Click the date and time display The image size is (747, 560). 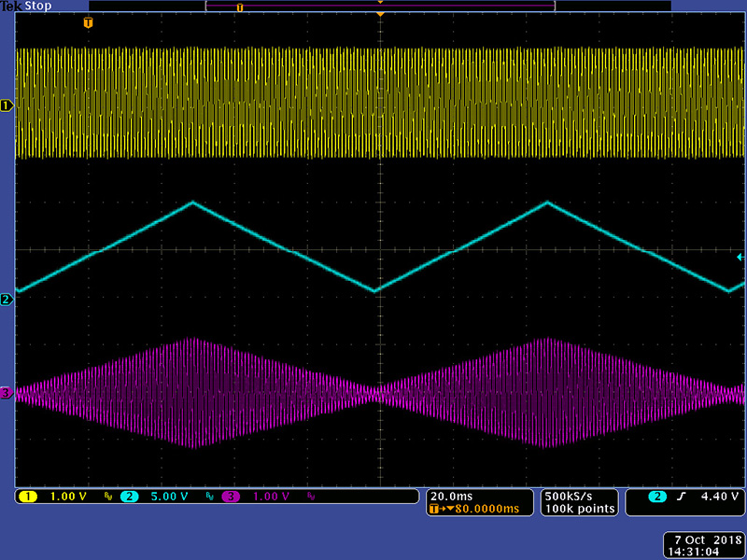tap(702, 545)
